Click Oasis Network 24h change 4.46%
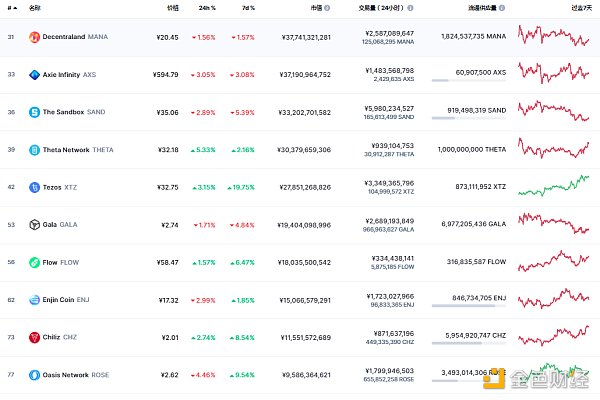This screenshot has height=400, width=600. (x=203, y=375)
